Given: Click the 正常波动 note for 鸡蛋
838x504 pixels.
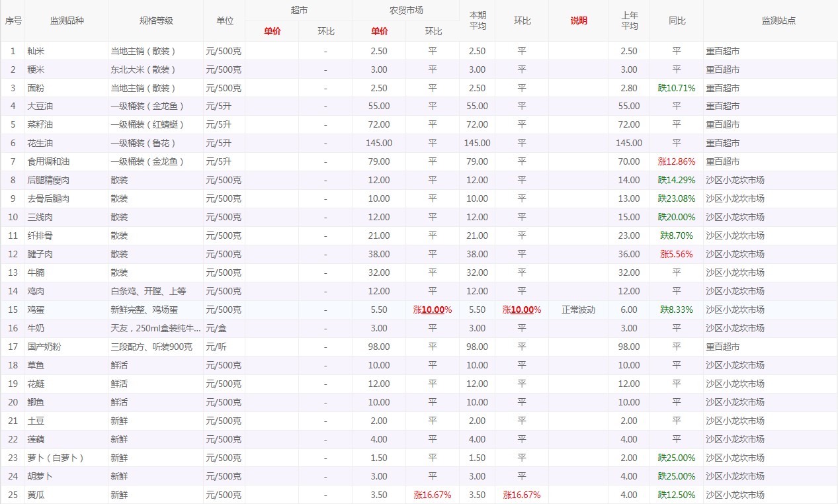Looking at the screenshot, I should tap(578, 310).
